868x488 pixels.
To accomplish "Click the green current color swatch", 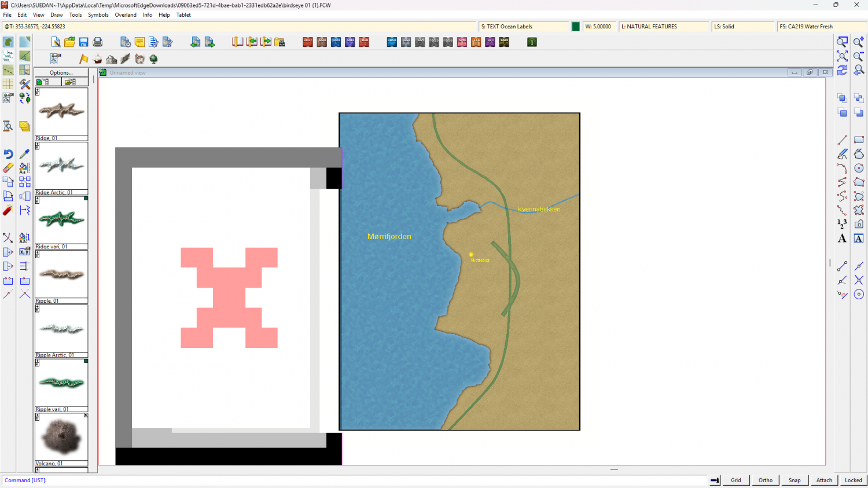I will coord(576,27).
